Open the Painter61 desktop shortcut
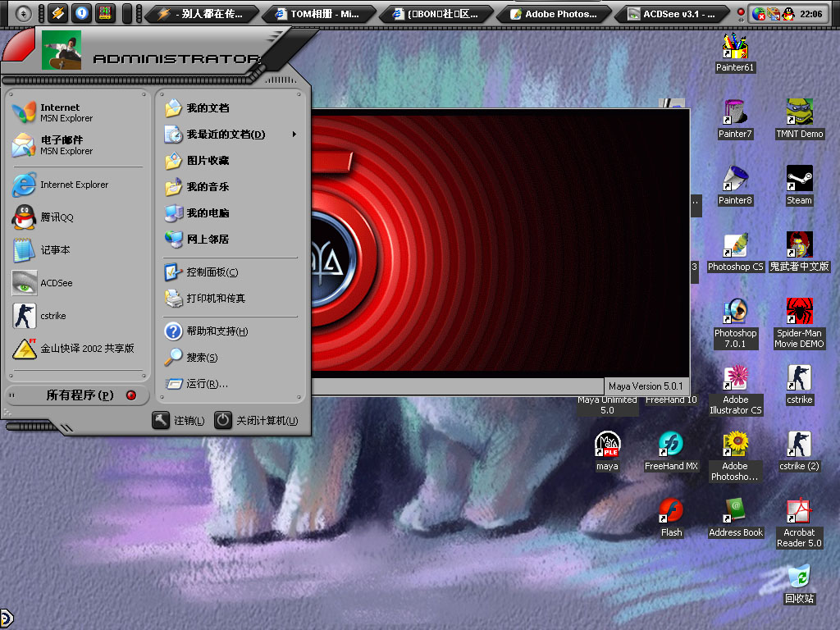 click(734, 52)
